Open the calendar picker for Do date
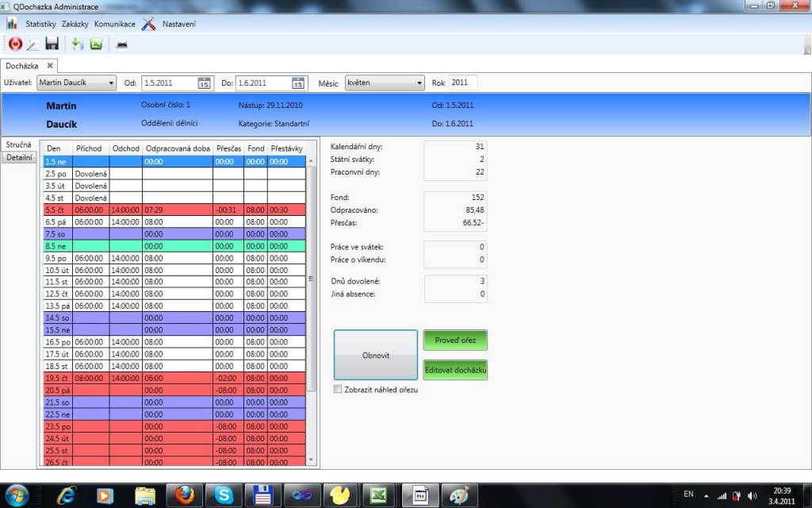The image size is (812, 508). [x=298, y=83]
